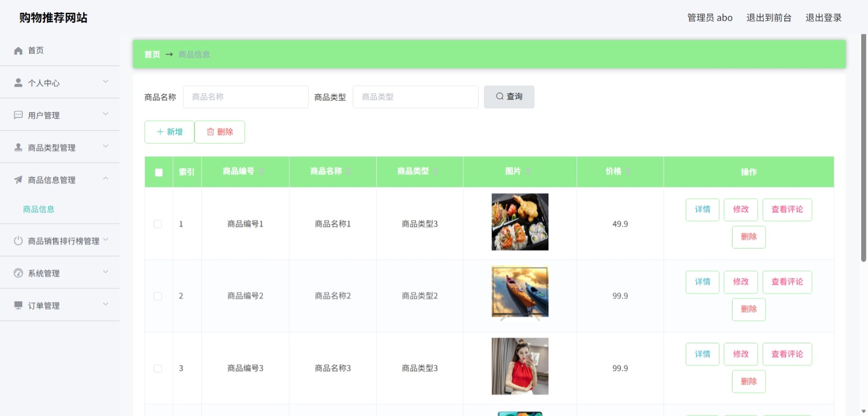Click the vertical page scrollbar thumb
This screenshot has width=868, height=416.
coord(864,148)
